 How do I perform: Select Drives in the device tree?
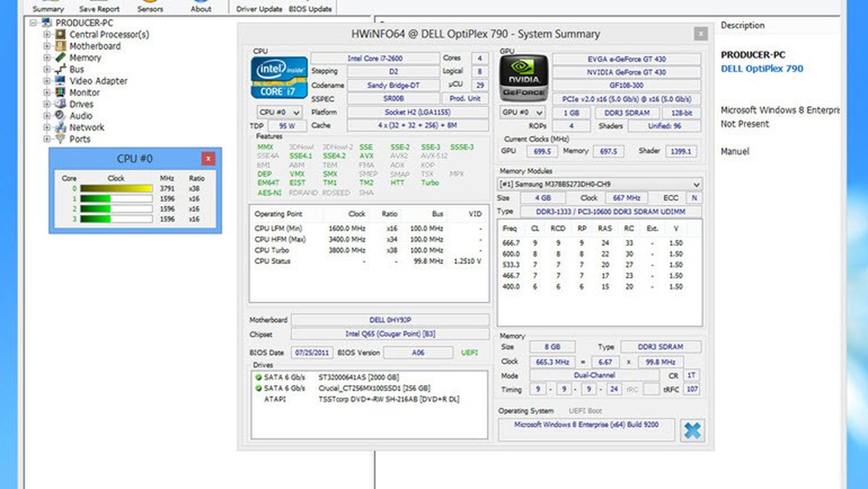81,104
